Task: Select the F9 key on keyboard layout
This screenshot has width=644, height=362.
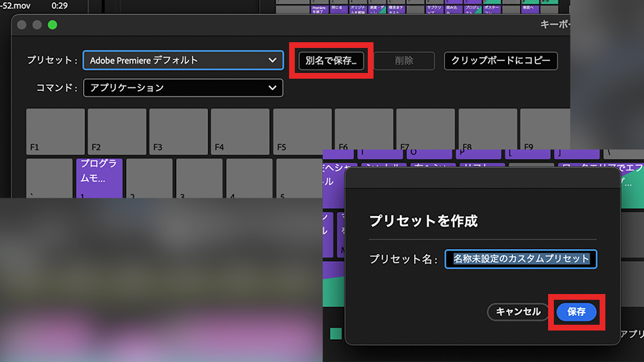Action: pos(545,129)
